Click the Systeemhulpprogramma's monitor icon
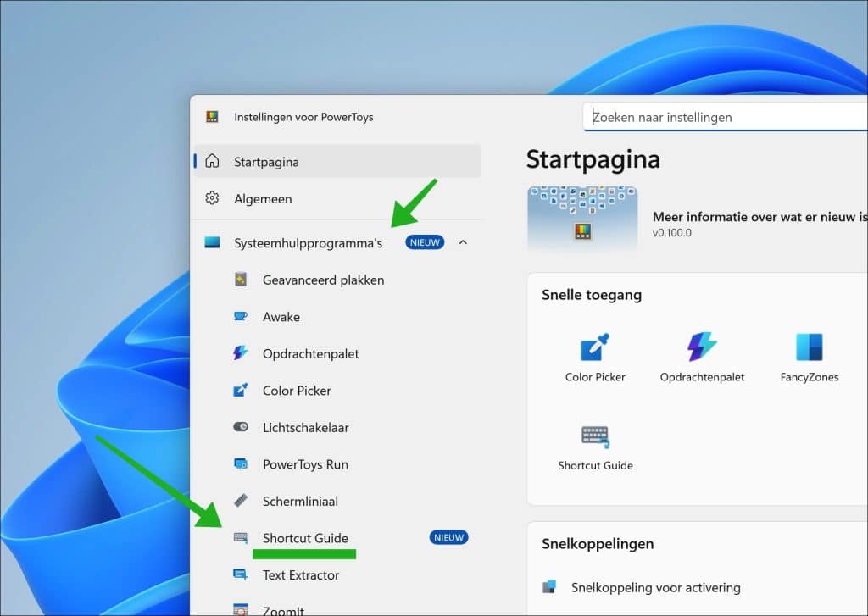 (212, 242)
